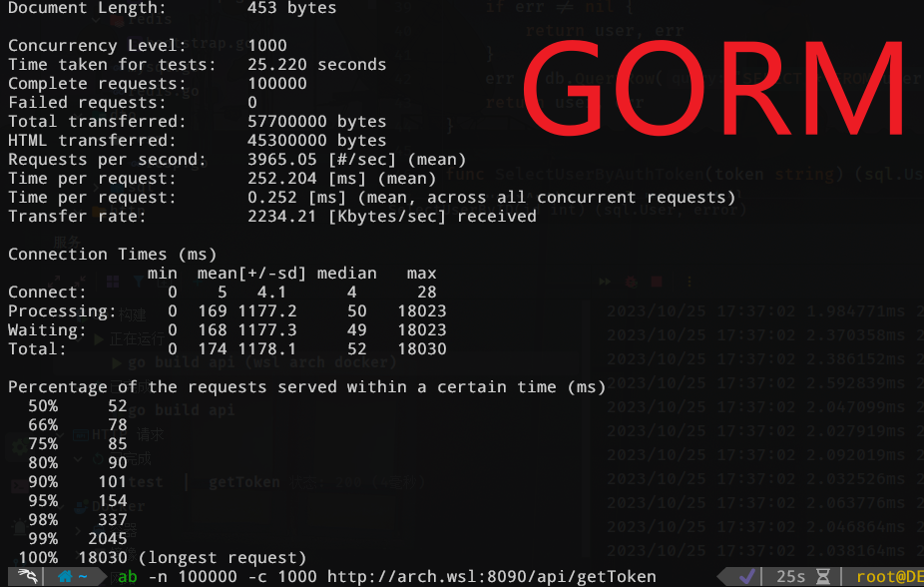Open notifications via the bell icon

(x=18, y=527)
